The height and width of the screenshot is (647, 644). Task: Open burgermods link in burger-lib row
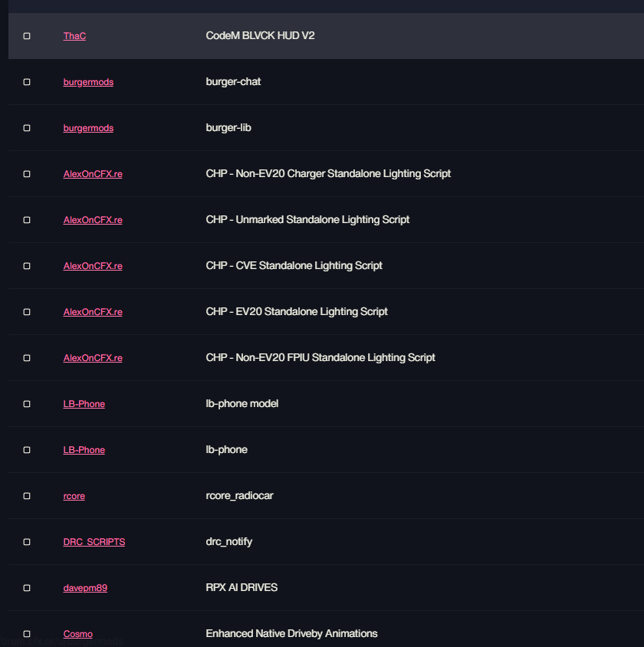click(x=88, y=128)
